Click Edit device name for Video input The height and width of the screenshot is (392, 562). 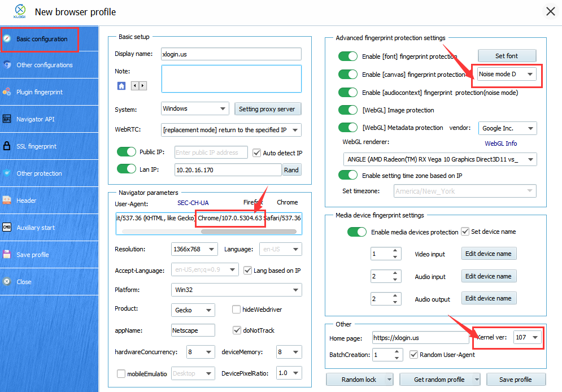489,254
